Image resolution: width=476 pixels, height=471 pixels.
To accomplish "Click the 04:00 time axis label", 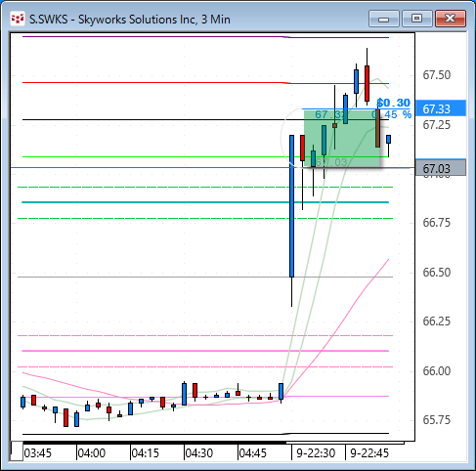I will (92, 453).
